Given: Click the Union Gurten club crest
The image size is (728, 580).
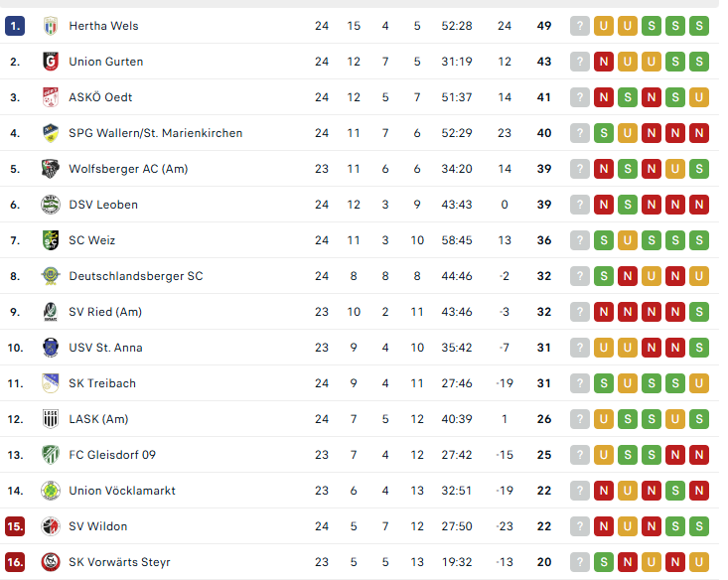Looking at the screenshot, I should (51, 62).
